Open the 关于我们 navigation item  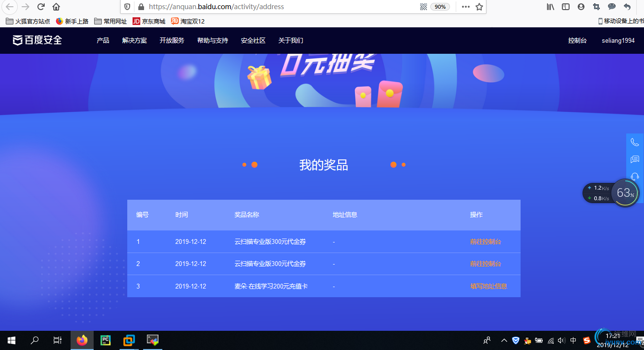[291, 40]
